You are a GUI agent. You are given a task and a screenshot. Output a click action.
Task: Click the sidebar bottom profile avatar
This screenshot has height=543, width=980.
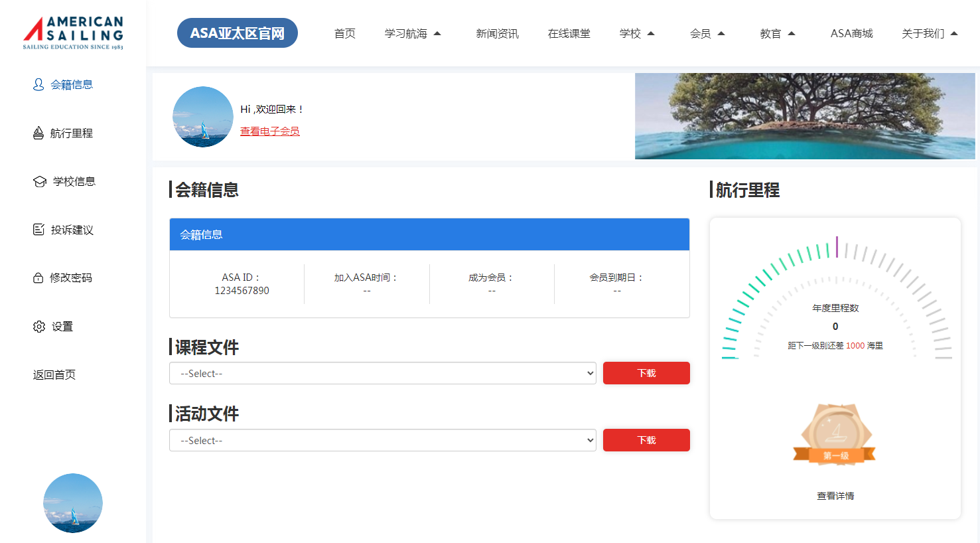click(x=73, y=503)
